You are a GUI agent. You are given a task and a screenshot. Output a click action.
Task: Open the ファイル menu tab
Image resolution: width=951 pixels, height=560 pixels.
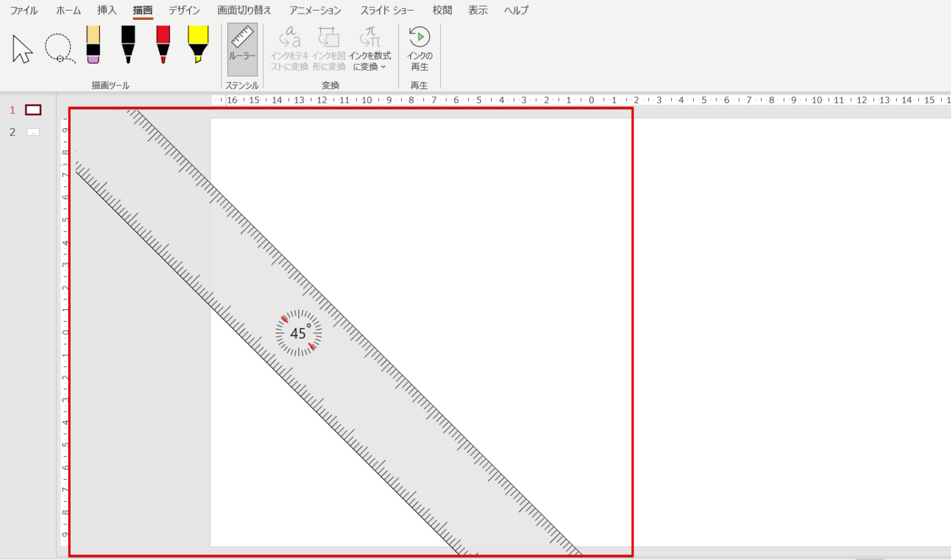click(x=24, y=11)
